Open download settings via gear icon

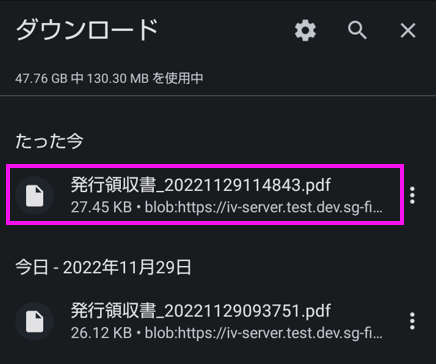[305, 30]
